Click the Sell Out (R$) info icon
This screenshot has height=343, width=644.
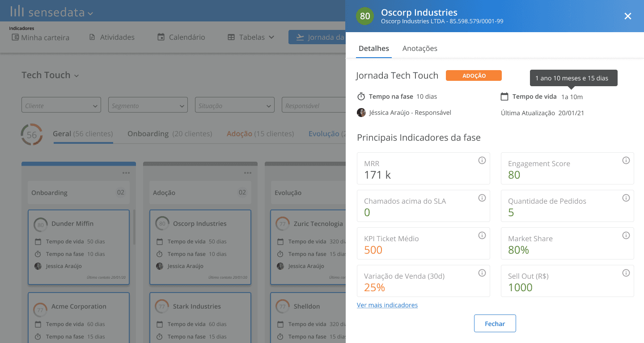626,273
